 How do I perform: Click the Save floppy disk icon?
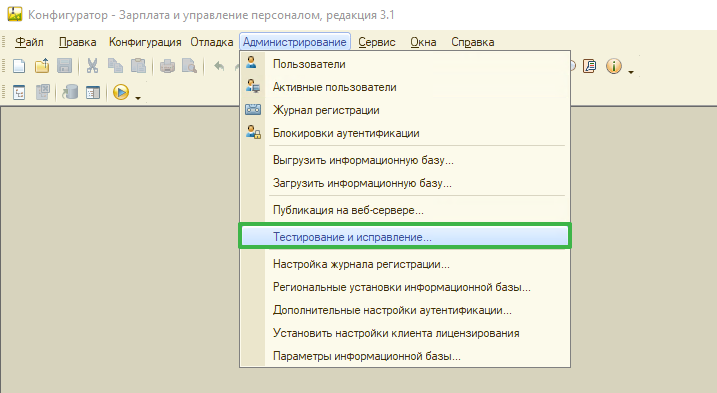click(64, 66)
